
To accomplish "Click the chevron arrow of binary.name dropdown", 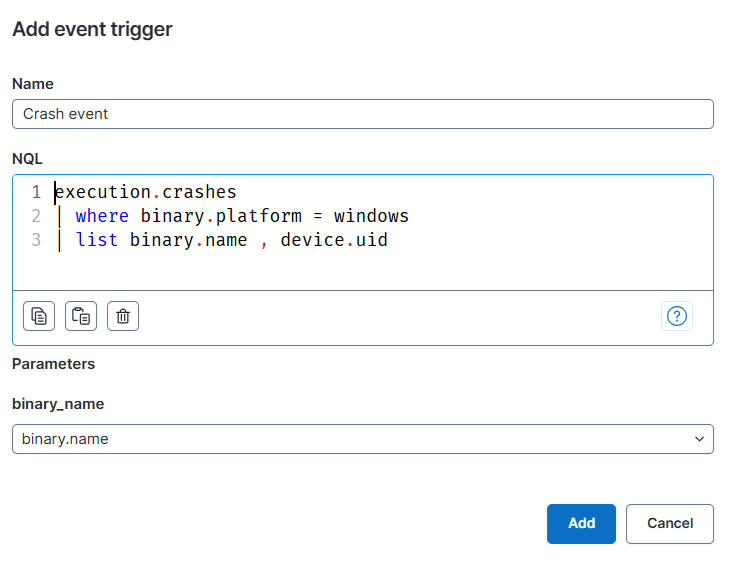I will click(x=699, y=439).
